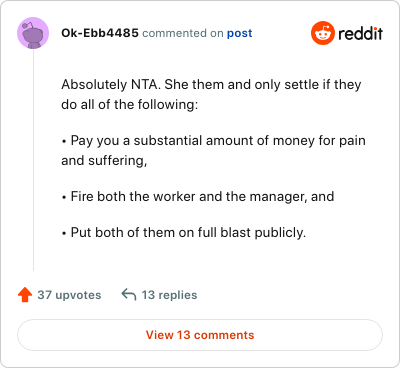Click the reply arrow icon
Screen dimensions: 400x368
point(129,295)
